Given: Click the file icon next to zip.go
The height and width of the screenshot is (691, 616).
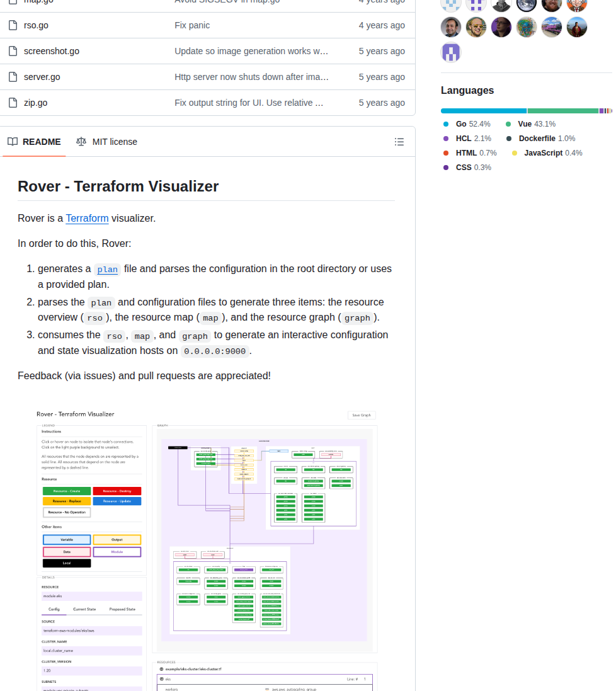Looking at the screenshot, I should click(13, 103).
